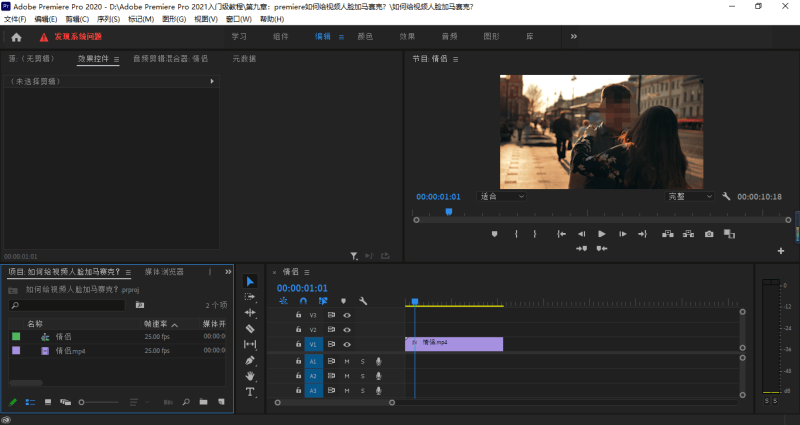The width and height of the screenshot is (800, 425).
Task: Adjust project thumbnail zoom slider
Action: coord(99,402)
